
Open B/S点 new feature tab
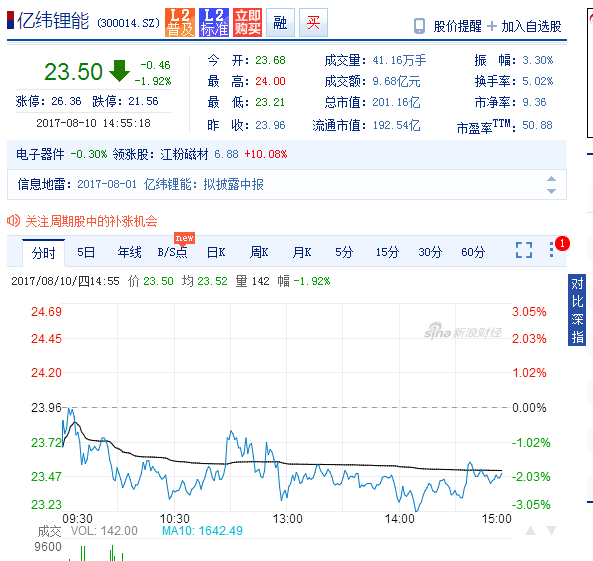point(172,252)
